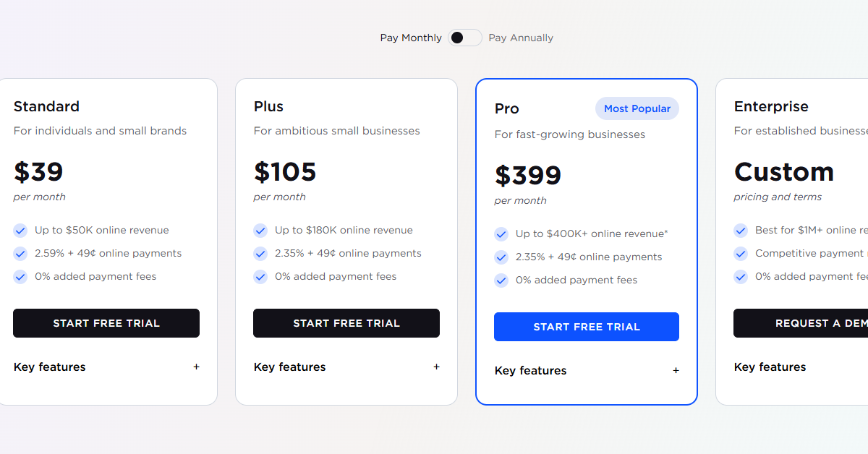Start free trial of Pro plan
Viewport: 868px width, 454px height.
tap(586, 327)
